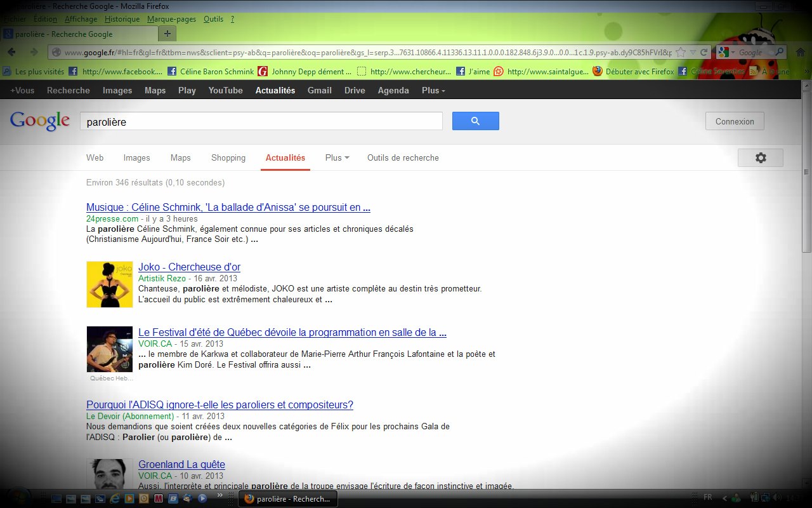Image resolution: width=812 pixels, height=508 pixels.
Task: Open the search engine selector dropdown
Action: (x=733, y=52)
